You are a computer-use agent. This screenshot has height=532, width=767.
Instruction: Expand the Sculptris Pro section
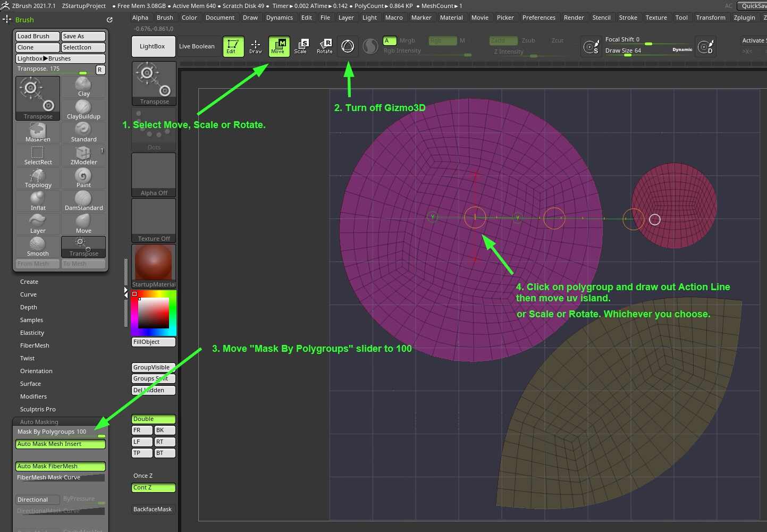pyautogui.click(x=38, y=409)
